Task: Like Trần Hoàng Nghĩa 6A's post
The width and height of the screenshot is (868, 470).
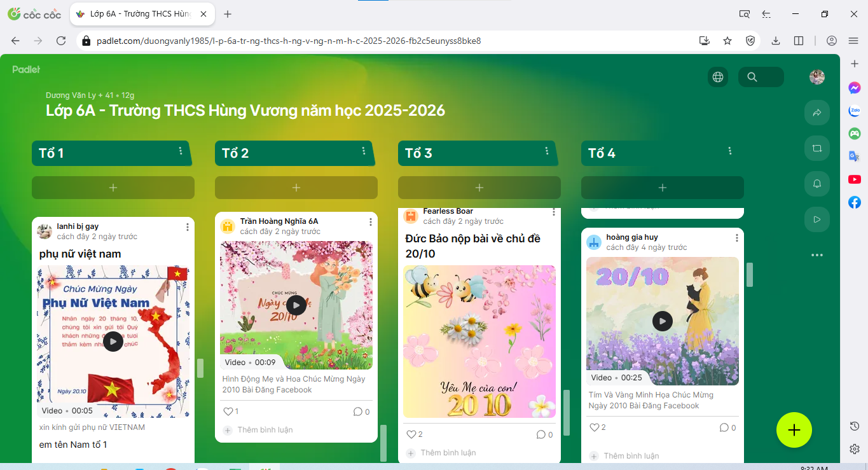Action: 228,411
